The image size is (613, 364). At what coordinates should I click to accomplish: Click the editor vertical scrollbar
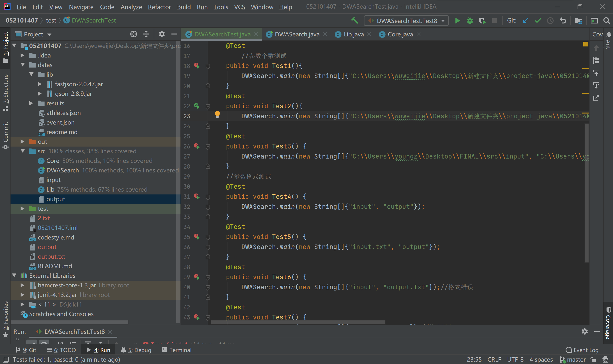click(x=586, y=193)
